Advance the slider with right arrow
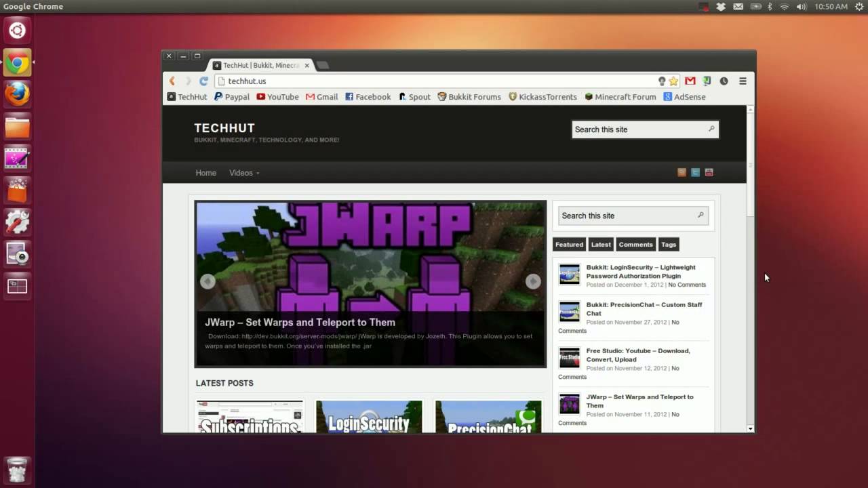This screenshot has height=488, width=868. point(533,281)
